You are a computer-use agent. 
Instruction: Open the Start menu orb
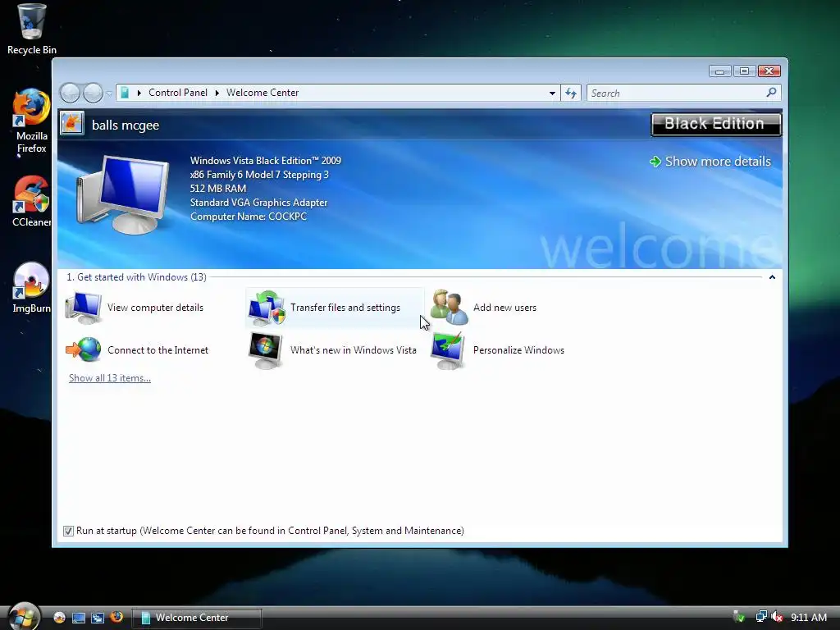tap(24, 616)
